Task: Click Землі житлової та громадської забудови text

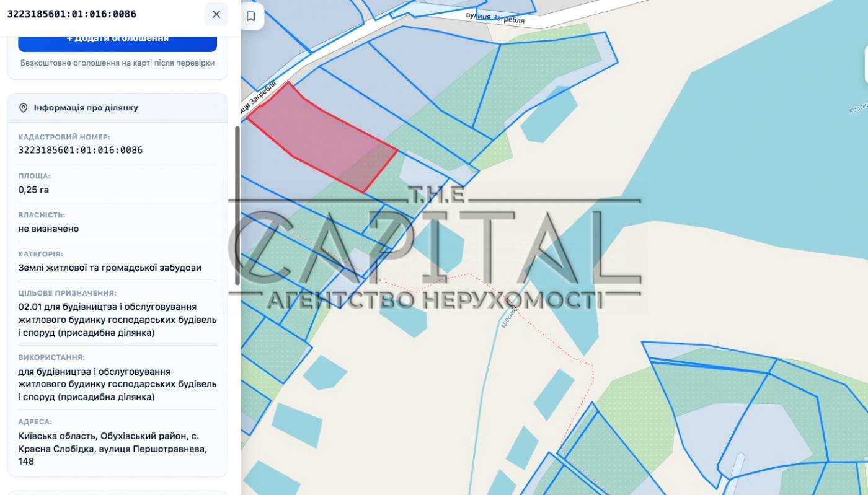Action: point(110,268)
